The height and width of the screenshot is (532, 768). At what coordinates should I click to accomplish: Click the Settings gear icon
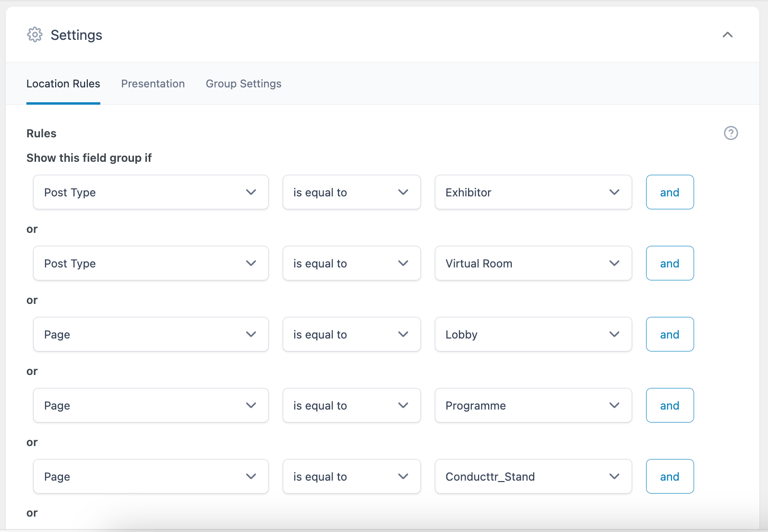coord(35,35)
